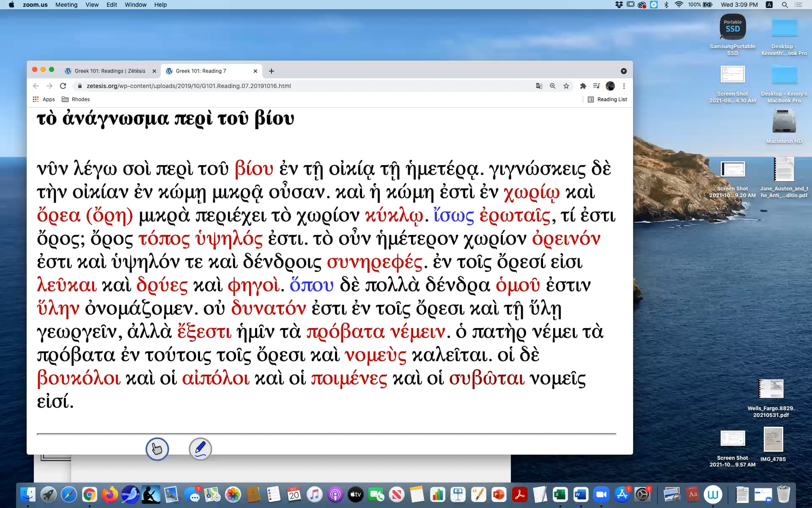The height and width of the screenshot is (508, 812).
Task: Click the site lock icon in address bar
Action: (x=80, y=86)
